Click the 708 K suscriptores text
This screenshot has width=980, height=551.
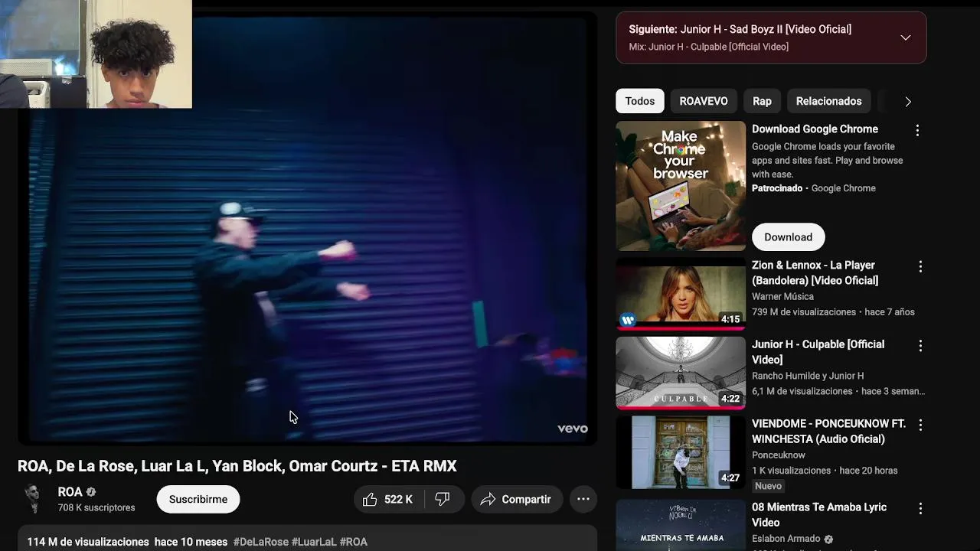point(96,507)
